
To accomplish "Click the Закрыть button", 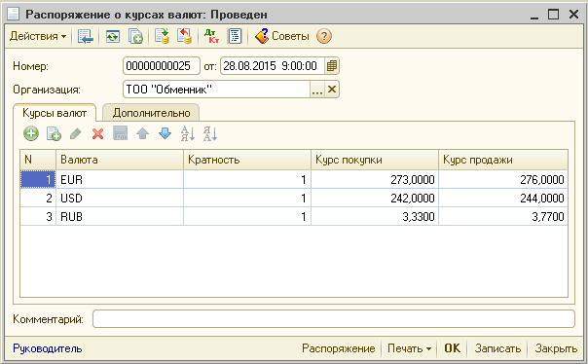I will pos(556,348).
